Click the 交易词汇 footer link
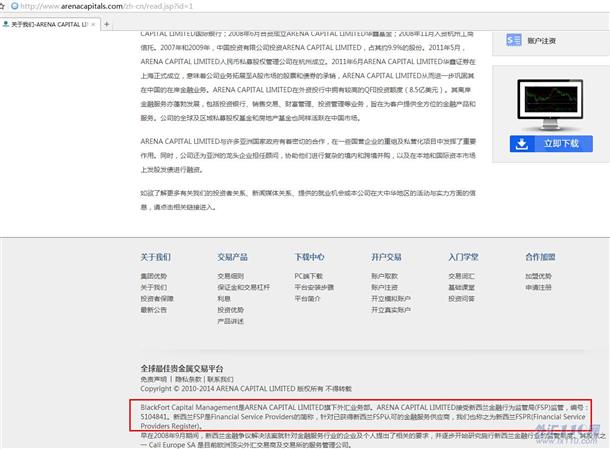Image resolution: width=610 pixels, height=449 pixels. (x=461, y=276)
